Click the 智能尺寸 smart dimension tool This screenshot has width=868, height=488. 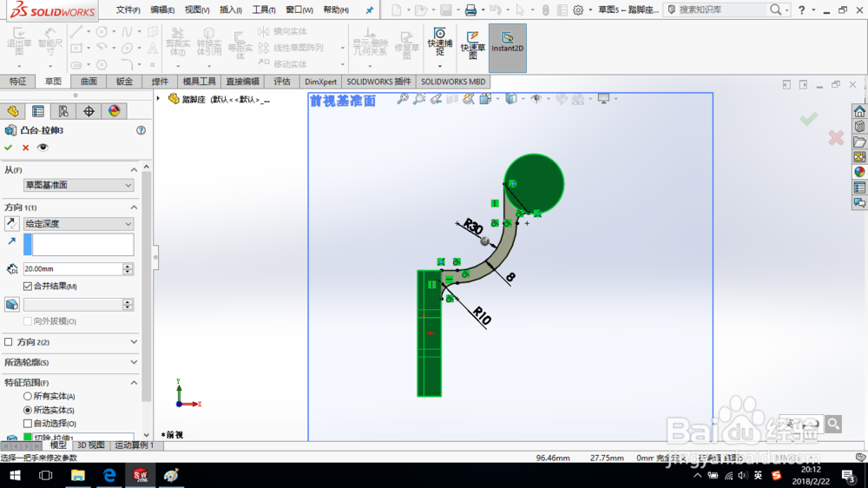tap(49, 42)
